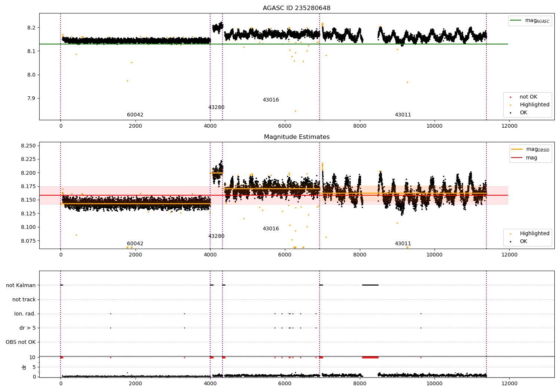Screen dimensions: 560x392
Task: Click the 8.250 tick on the middle plot y-axis
Action: coord(28,146)
